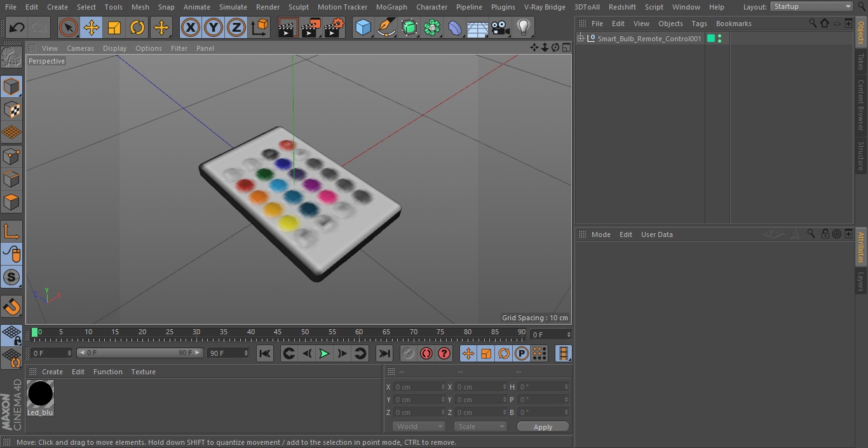Open the MoGraph menu
Screen dimensions: 868x448
tap(391, 7)
